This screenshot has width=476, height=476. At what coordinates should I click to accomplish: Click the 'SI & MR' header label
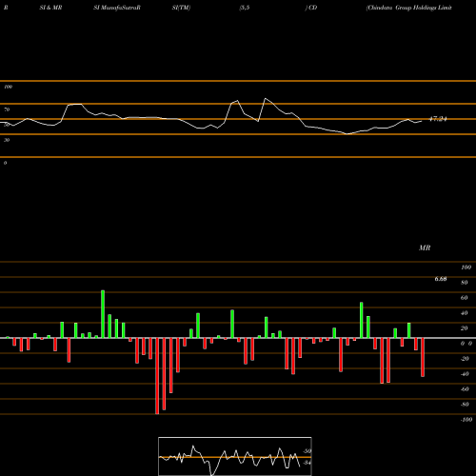pos(50,8)
